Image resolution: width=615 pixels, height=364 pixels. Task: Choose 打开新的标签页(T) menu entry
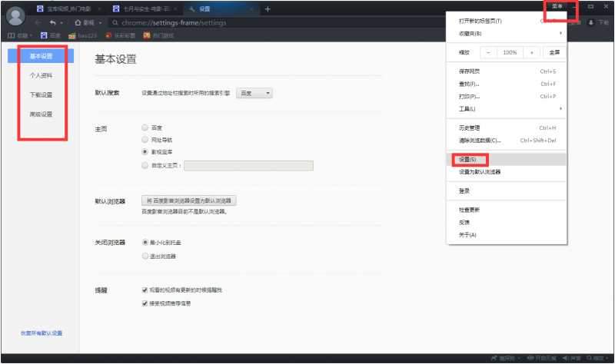[506, 21]
